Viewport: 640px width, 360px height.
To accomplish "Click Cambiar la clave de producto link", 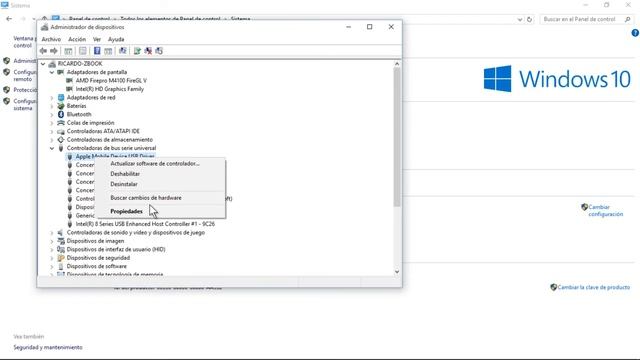I will pyautogui.click(x=593, y=287).
